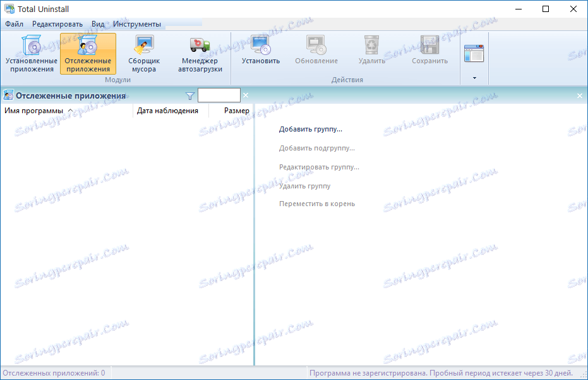Close the right details panel
This screenshot has width=588, height=380.
[579, 96]
